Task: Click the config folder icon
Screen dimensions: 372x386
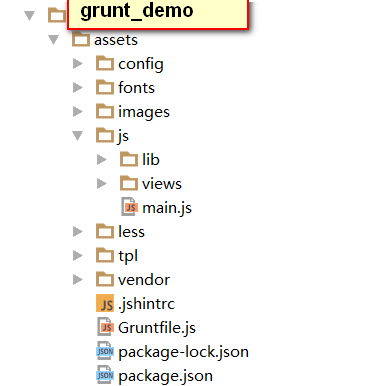Action: click(x=105, y=63)
